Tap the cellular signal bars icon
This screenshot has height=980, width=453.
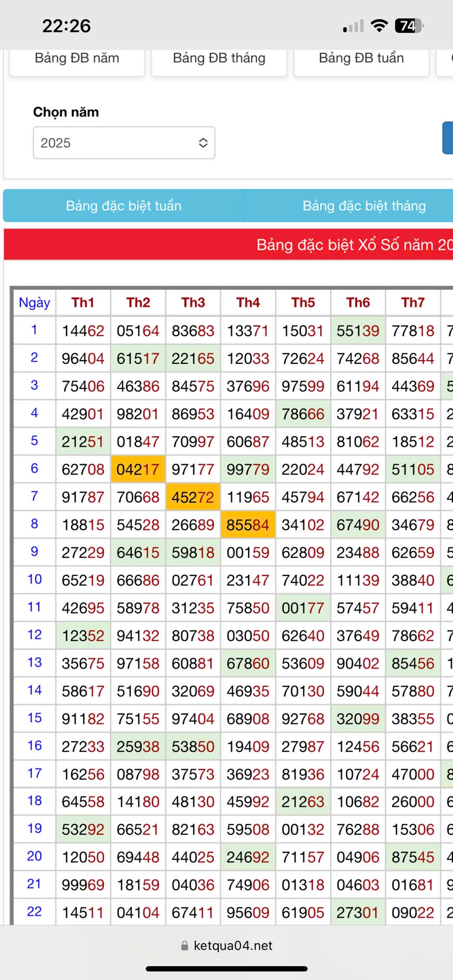tap(354, 26)
